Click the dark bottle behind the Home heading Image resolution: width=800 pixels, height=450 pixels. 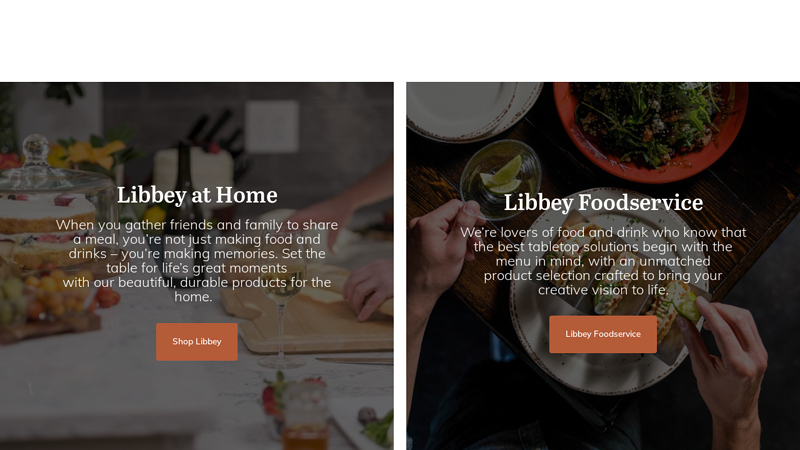(x=183, y=160)
